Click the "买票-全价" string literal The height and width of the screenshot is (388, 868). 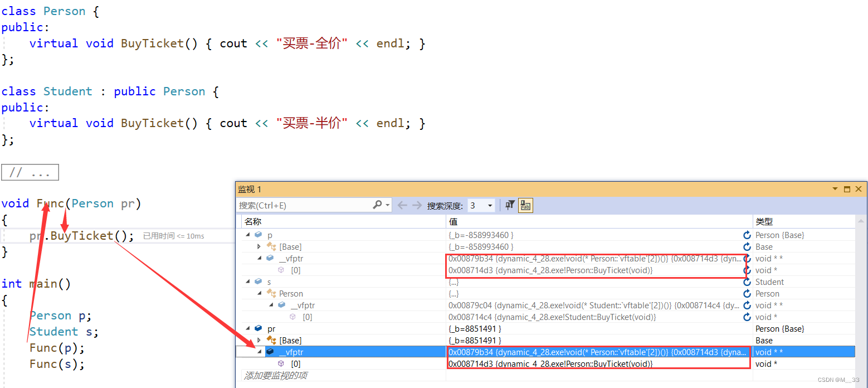[312, 43]
